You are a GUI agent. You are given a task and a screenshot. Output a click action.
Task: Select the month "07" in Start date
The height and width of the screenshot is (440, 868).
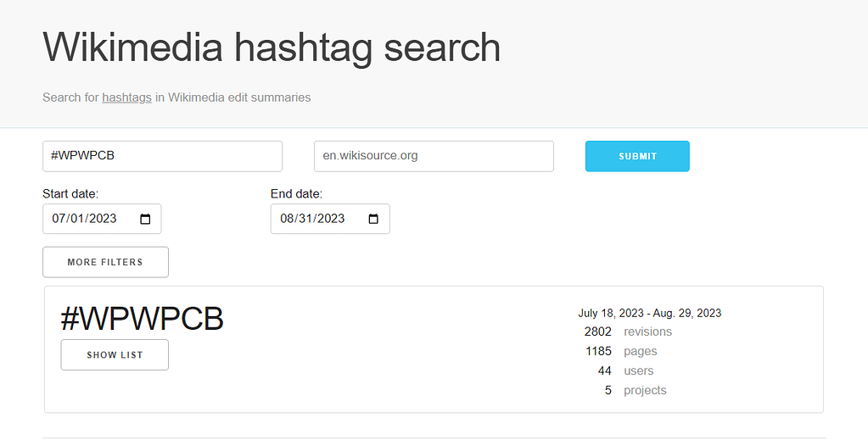59,219
